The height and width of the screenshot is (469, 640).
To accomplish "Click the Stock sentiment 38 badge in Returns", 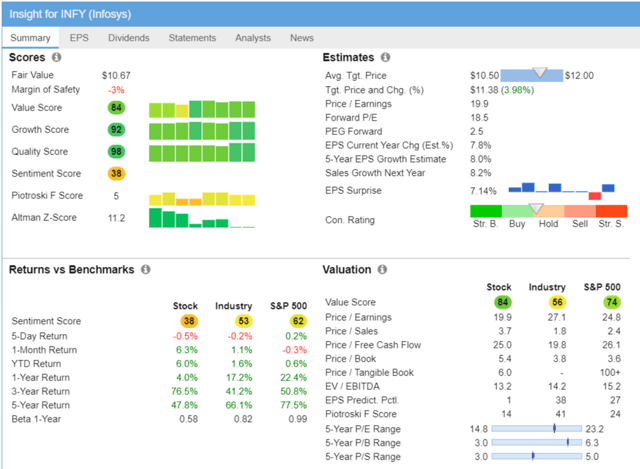I will point(189,321).
